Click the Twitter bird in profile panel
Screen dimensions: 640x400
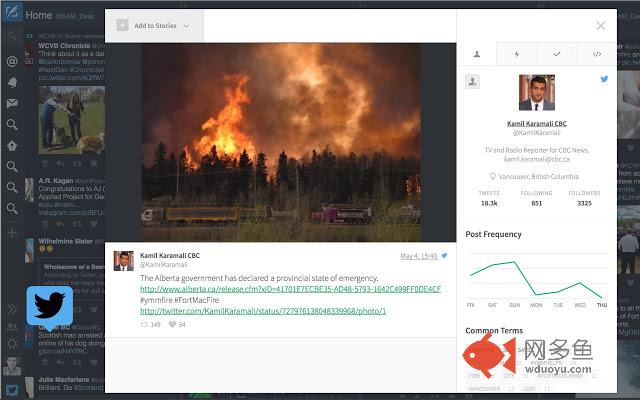coord(604,79)
